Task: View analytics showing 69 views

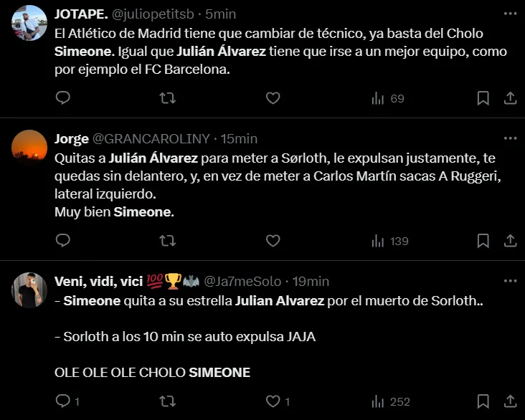Action: [x=387, y=98]
